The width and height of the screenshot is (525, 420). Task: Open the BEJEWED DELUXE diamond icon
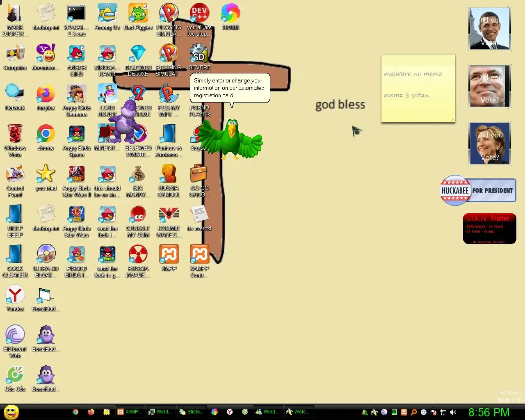[138, 60]
